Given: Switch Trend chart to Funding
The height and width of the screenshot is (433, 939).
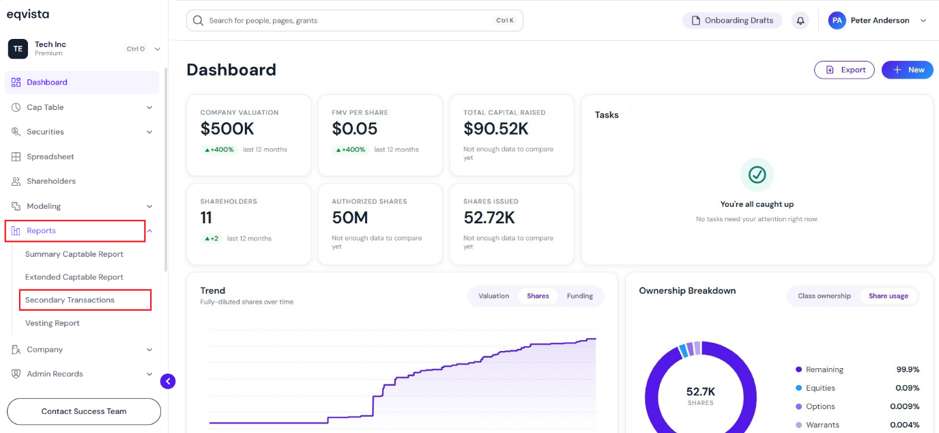Looking at the screenshot, I should coord(580,296).
